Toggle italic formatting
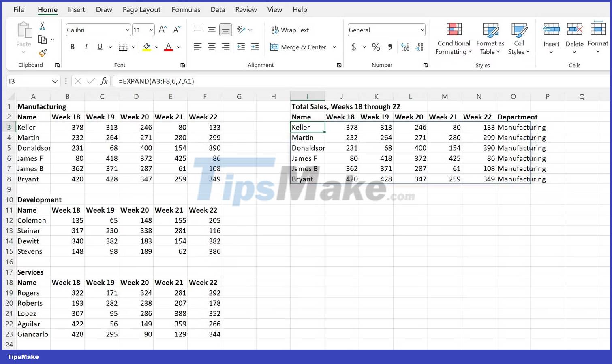Viewport: 612px width, 364px height. click(86, 47)
